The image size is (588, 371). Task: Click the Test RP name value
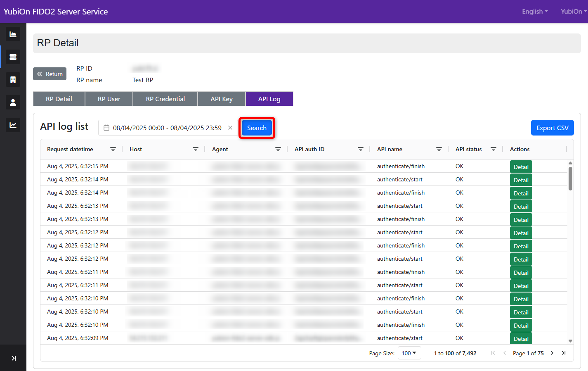143,80
